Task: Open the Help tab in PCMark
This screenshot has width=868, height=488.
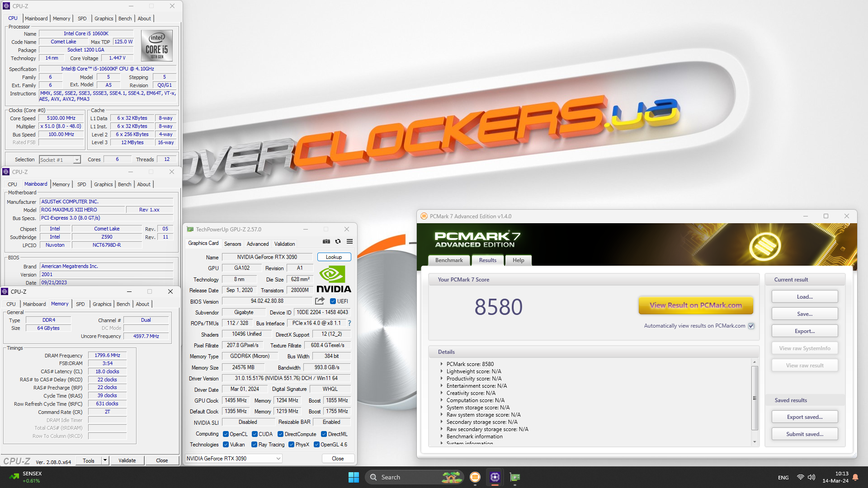Action: tap(518, 260)
